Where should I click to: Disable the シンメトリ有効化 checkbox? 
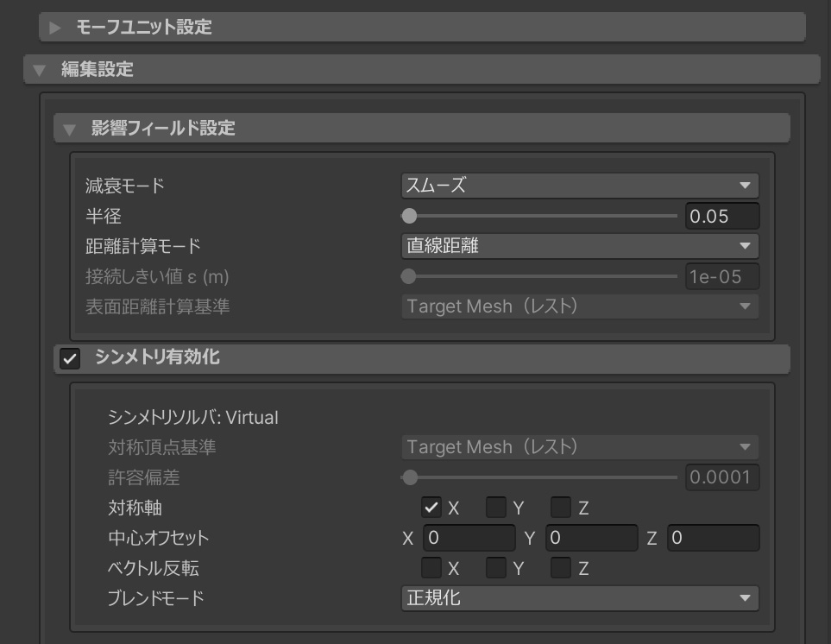(70, 358)
